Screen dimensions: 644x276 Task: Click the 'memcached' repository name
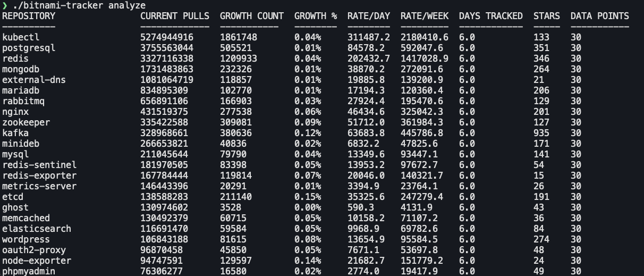26,218
